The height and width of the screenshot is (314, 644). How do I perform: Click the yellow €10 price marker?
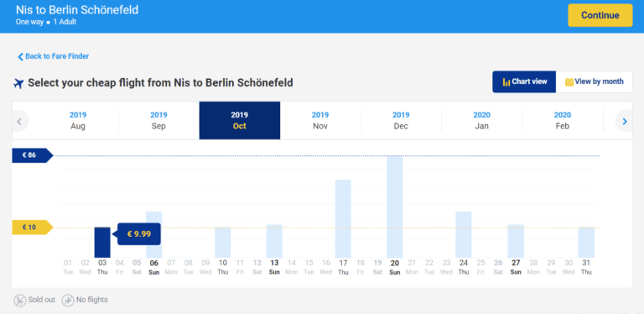[33, 228]
